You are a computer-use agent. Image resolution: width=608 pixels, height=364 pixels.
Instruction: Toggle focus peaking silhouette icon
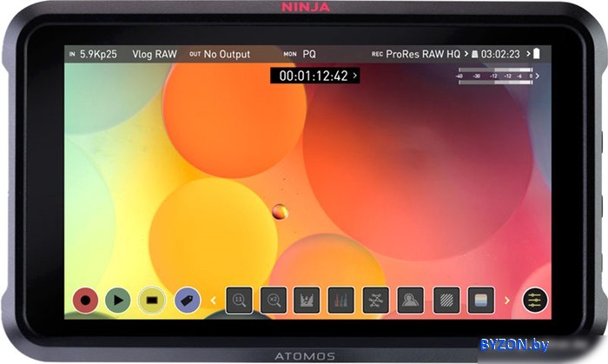coord(411,300)
